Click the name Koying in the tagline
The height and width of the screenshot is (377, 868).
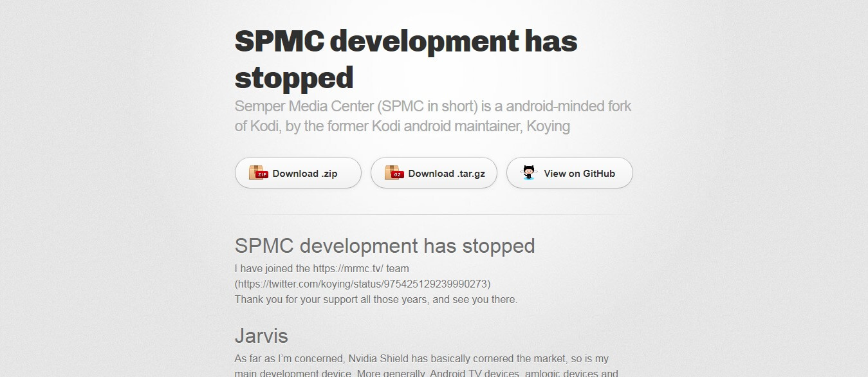[548, 126]
